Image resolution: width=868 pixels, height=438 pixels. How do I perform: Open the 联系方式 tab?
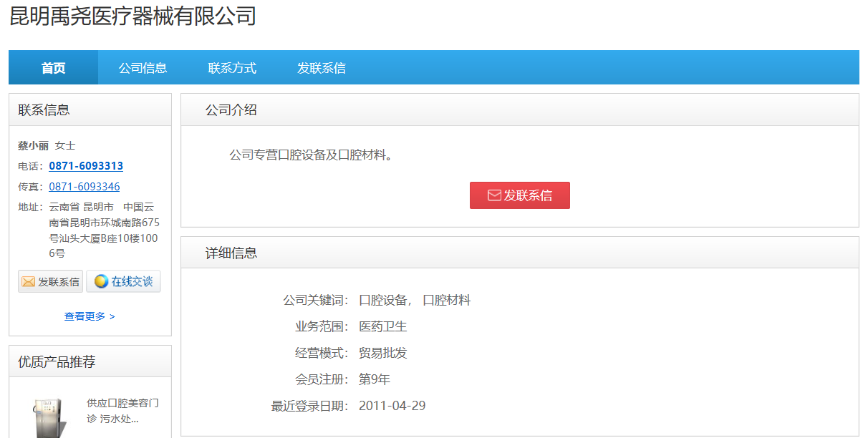(x=232, y=68)
